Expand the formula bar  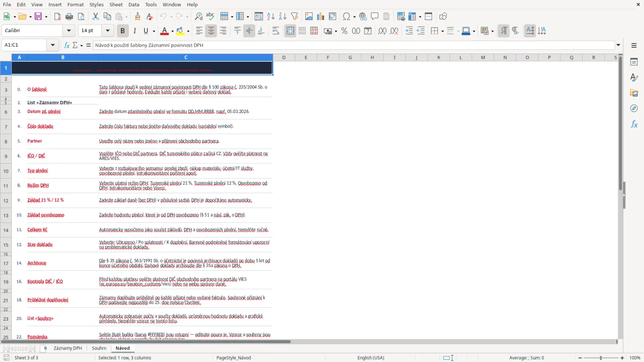pyautogui.click(x=618, y=45)
